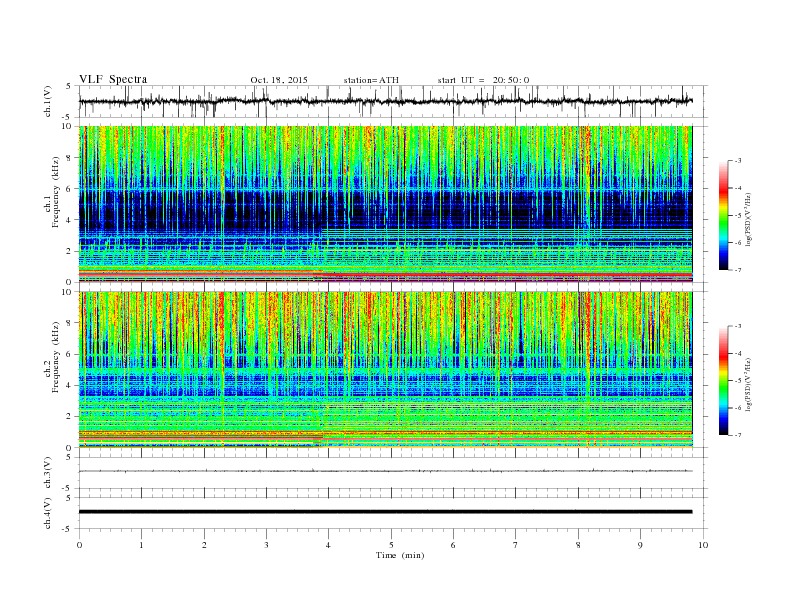Click the "ch.1(V)" axis label
The height and width of the screenshot is (612, 792).
point(48,101)
